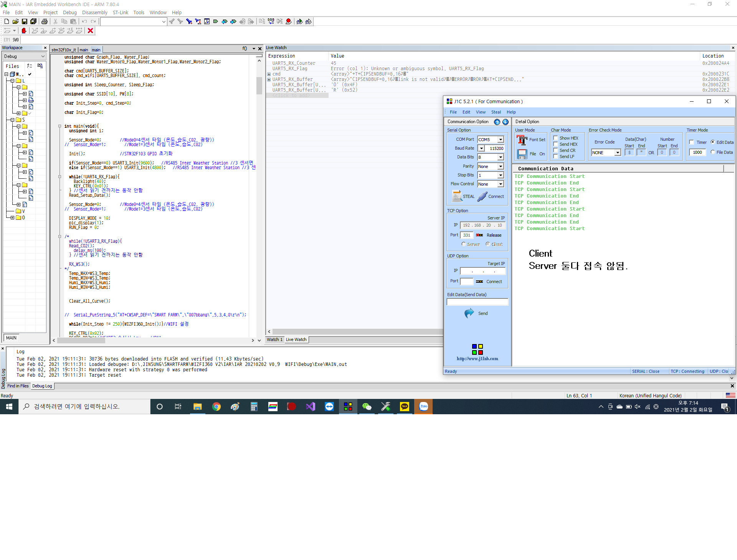
Task: Switch to the Watch 1 tab
Action: 274,339
